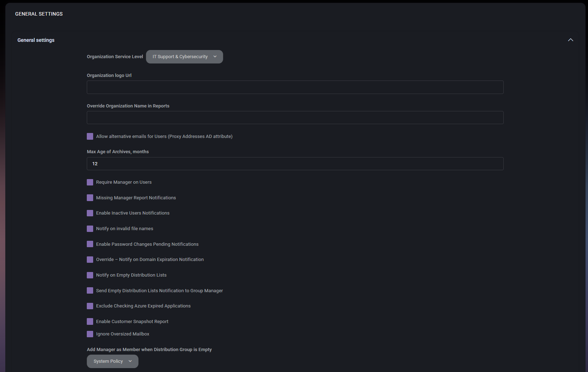Enable Allow alternative emails for Users
Image resolution: width=588 pixels, height=372 pixels.
pyautogui.click(x=90, y=136)
